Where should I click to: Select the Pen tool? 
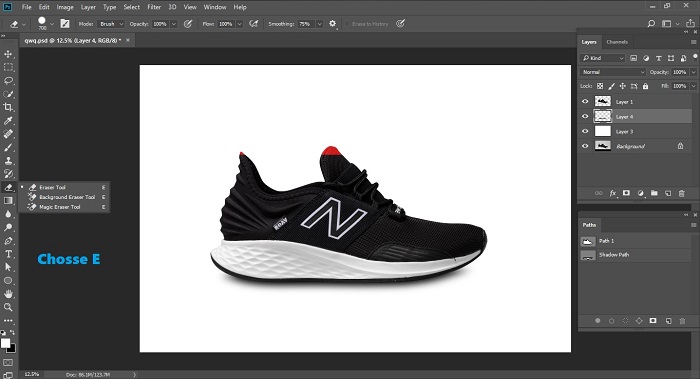click(8, 241)
